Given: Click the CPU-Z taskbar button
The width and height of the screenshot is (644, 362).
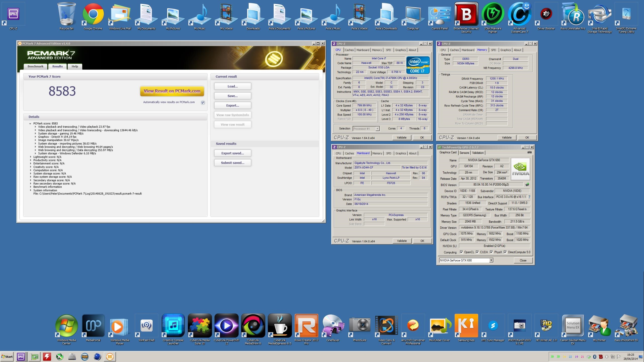Looking at the screenshot, I should coord(21,356).
